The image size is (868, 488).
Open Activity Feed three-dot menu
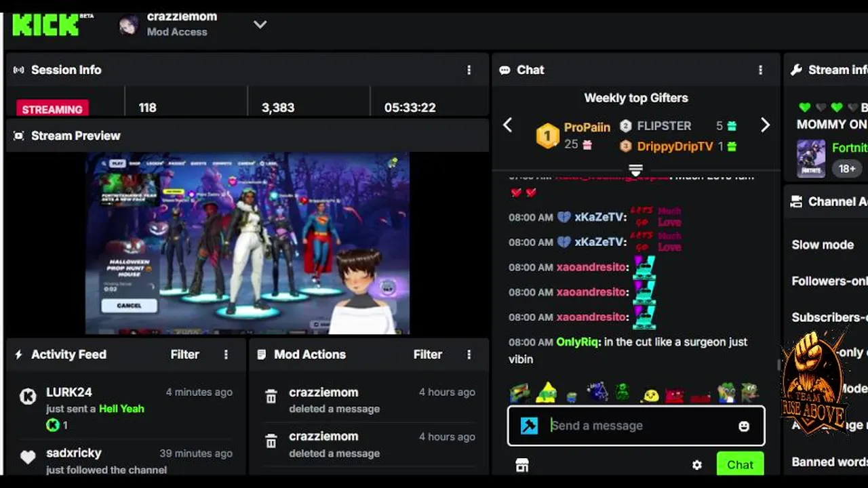click(x=226, y=354)
